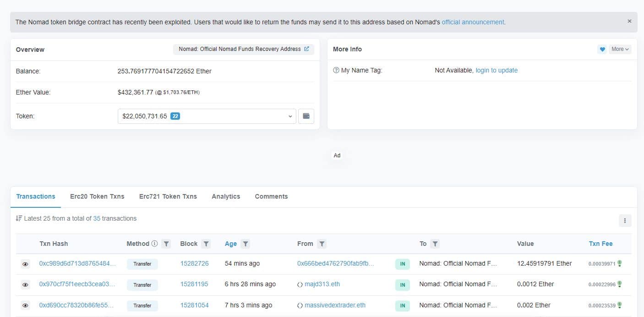Switch to the Transactions tab
This screenshot has width=644, height=317.
[36, 196]
